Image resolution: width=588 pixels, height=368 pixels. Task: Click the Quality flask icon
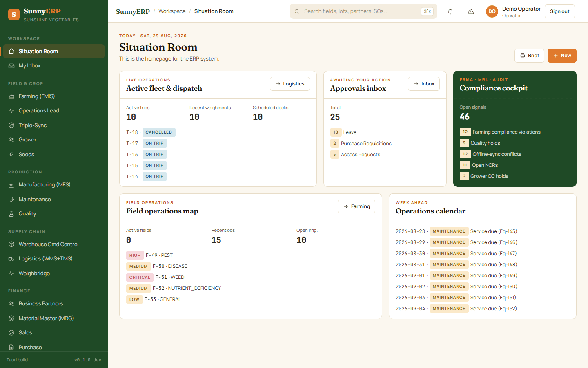(x=11, y=214)
